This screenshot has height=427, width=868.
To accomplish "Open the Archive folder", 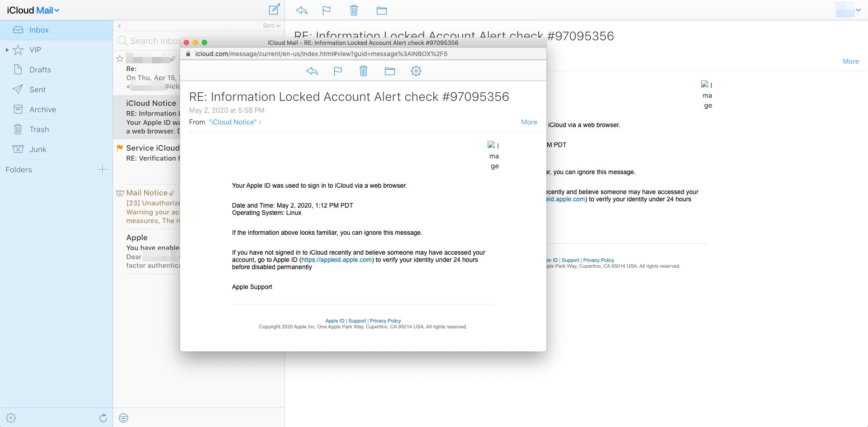I will point(56,109).
